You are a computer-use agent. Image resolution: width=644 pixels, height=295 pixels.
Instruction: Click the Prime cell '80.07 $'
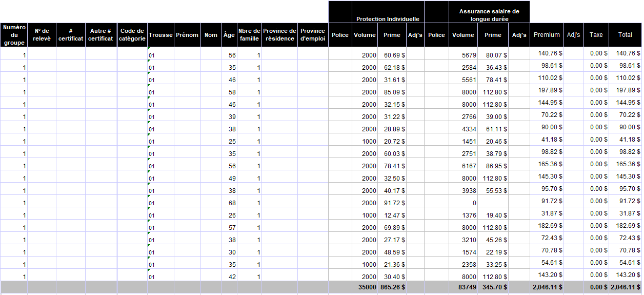point(493,53)
